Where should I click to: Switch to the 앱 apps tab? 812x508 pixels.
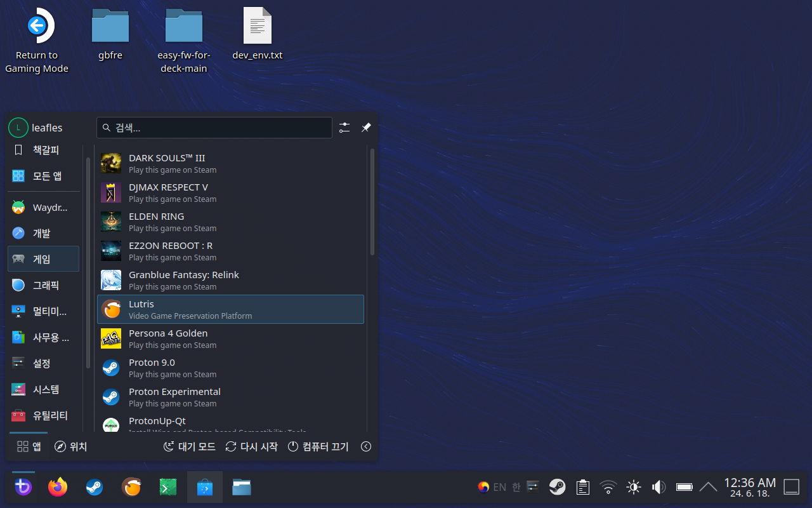click(29, 446)
